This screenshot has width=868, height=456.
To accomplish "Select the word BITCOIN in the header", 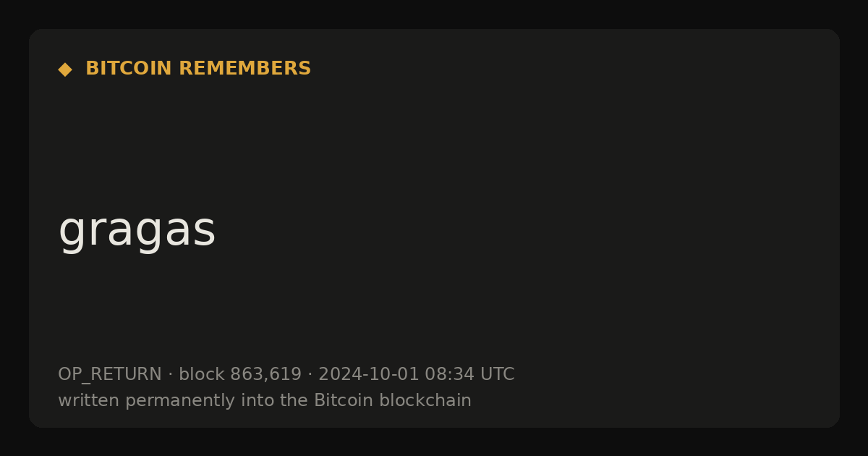I will [129, 69].
